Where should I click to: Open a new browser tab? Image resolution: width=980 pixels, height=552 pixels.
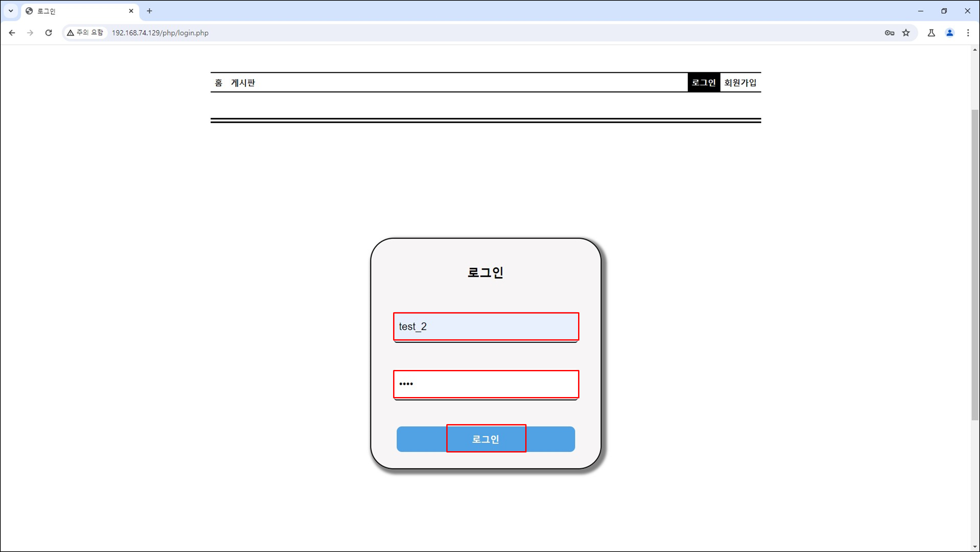click(x=149, y=11)
